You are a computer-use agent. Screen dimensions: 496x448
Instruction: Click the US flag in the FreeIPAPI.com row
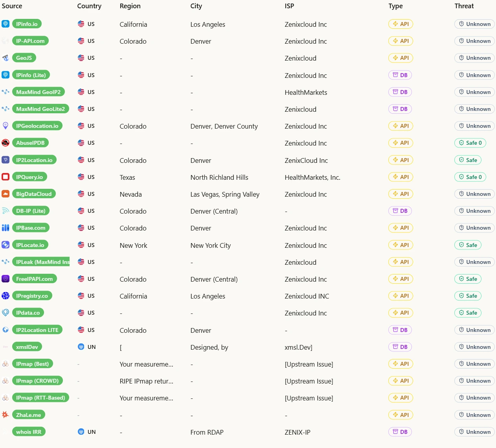tap(81, 279)
